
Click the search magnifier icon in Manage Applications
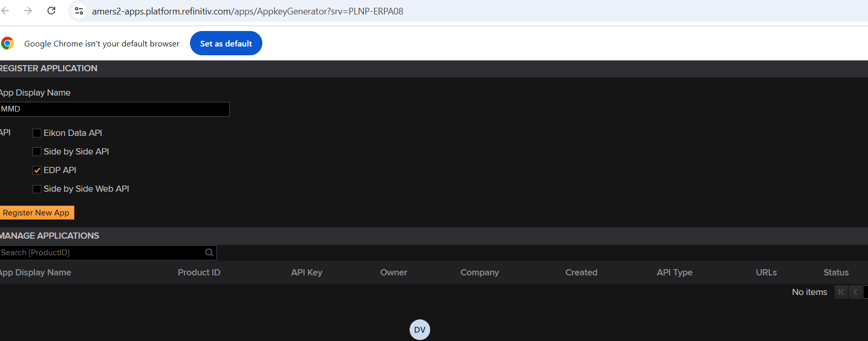(209, 253)
